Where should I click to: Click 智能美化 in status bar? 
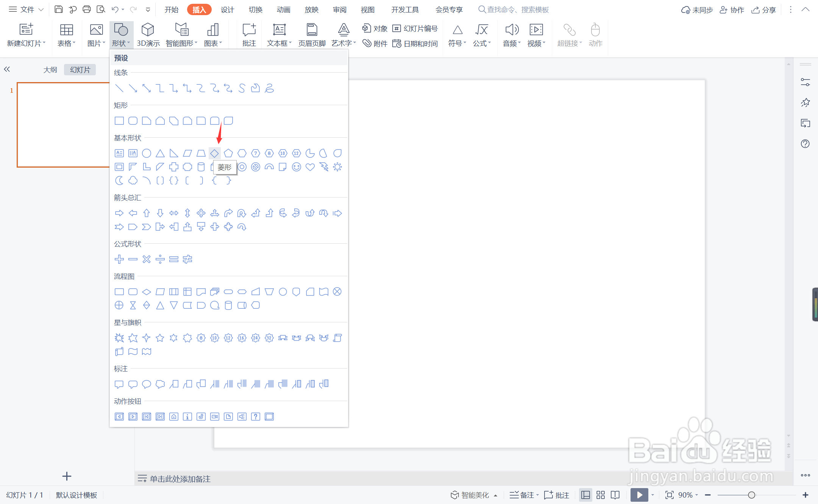point(474,495)
